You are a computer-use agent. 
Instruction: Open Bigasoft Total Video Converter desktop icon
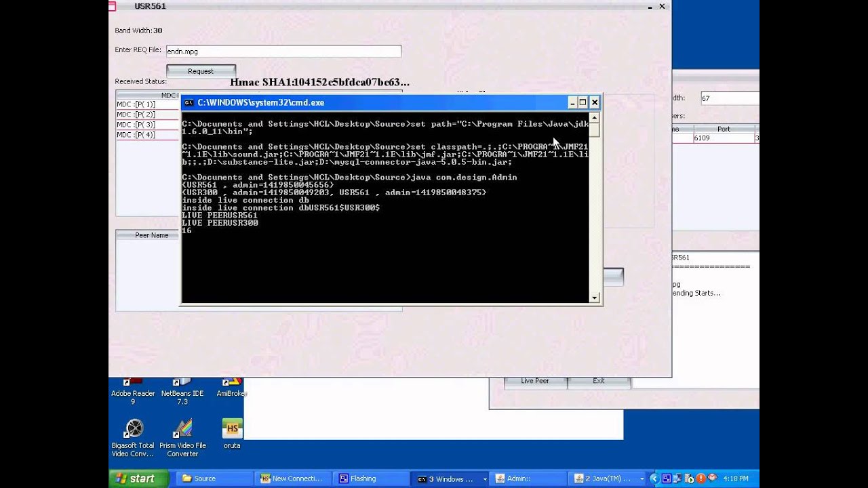click(x=133, y=438)
